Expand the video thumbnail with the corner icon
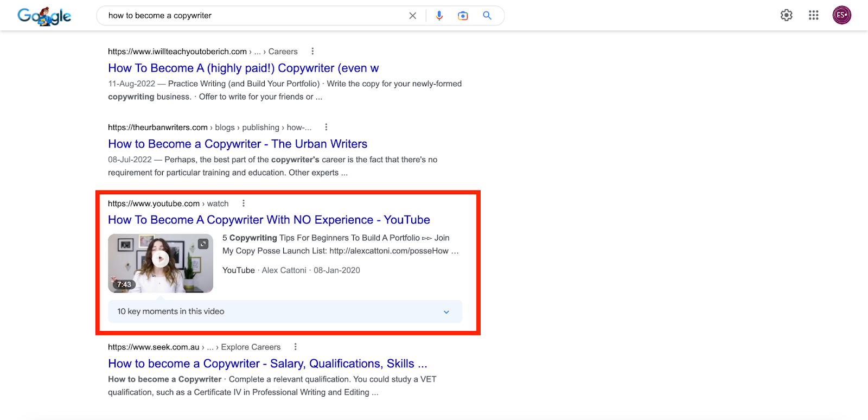868x420 pixels. 203,244
